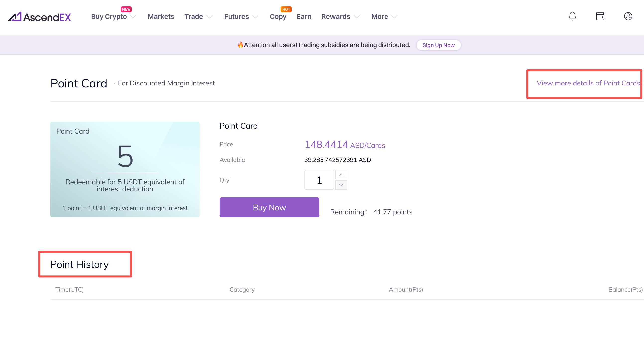The width and height of the screenshot is (644, 339).
Task: Expand the Trade menu chevron
Action: [x=209, y=17]
